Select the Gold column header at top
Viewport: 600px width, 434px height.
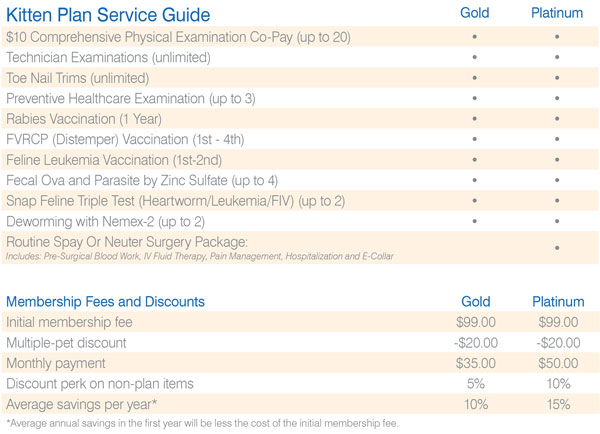[x=474, y=13]
